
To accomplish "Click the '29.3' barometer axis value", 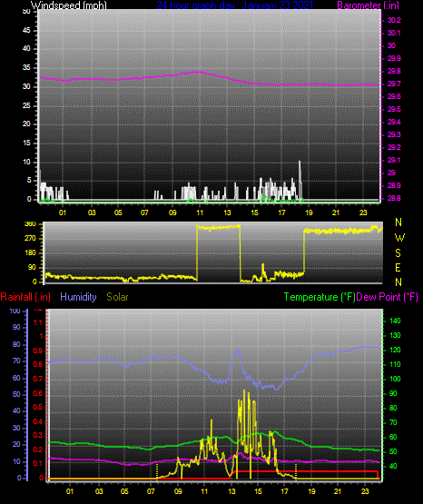I will point(394,134).
